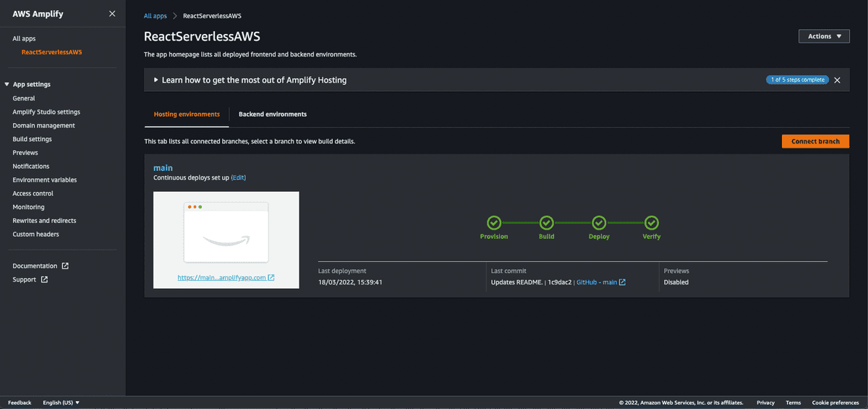The width and height of the screenshot is (868, 409).
Task: Click the Previews Disabled status text
Action: click(676, 282)
